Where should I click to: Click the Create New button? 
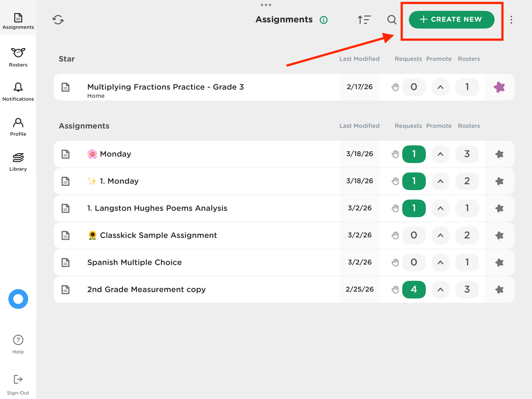451,19
